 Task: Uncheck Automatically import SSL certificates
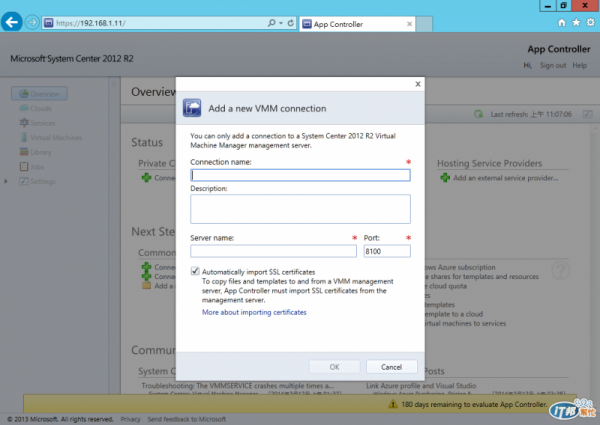(195, 271)
